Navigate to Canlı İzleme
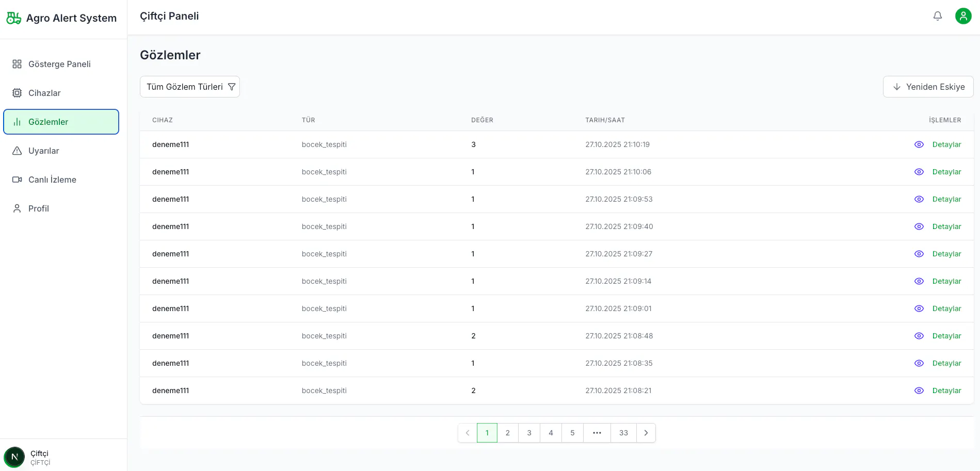This screenshot has height=471, width=980. point(61,180)
